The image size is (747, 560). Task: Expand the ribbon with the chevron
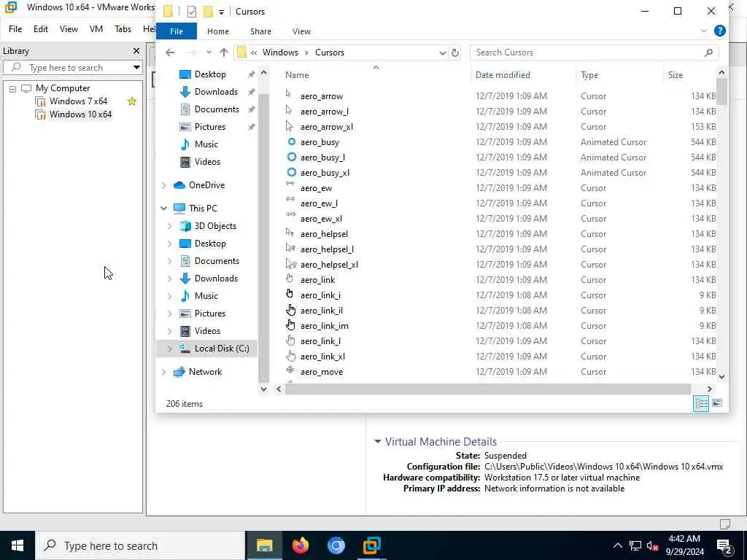704,31
